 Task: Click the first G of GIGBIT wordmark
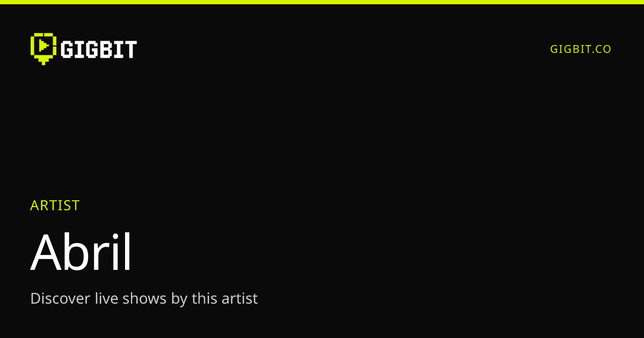[x=67, y=49]
